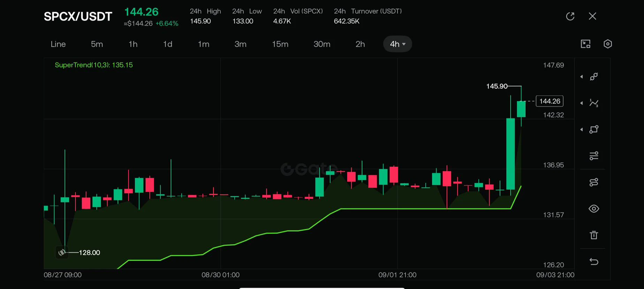Click the 131.57 price axis label
Image resolution: width=644 pixels, height=289 pixels.
click(x=553, y=215)
